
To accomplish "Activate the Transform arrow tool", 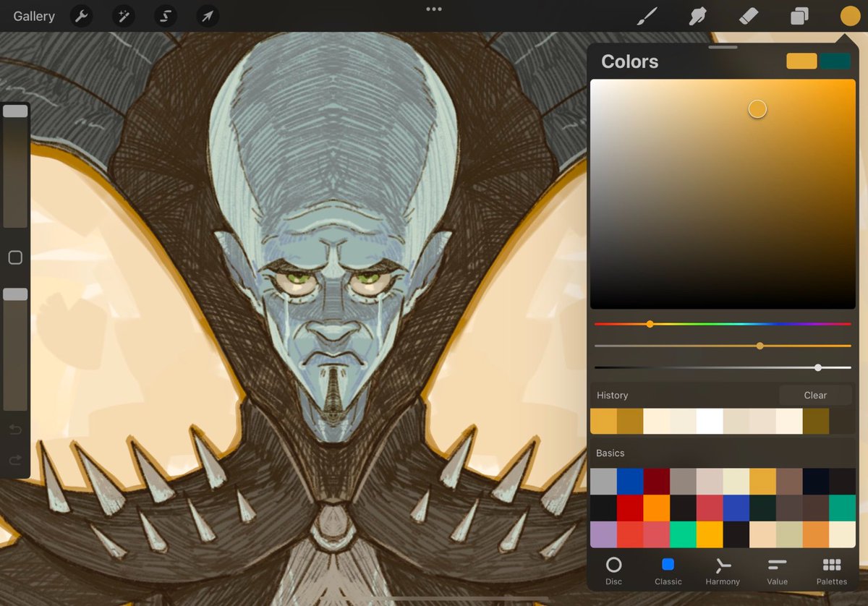I will (x=208, y=16).
